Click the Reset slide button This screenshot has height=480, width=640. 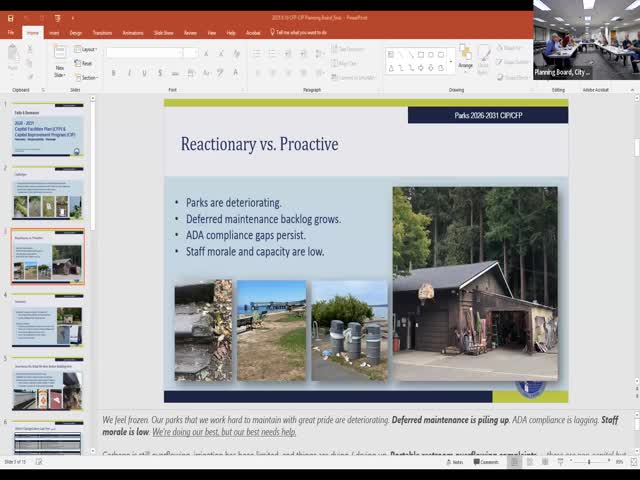point(83,63)
